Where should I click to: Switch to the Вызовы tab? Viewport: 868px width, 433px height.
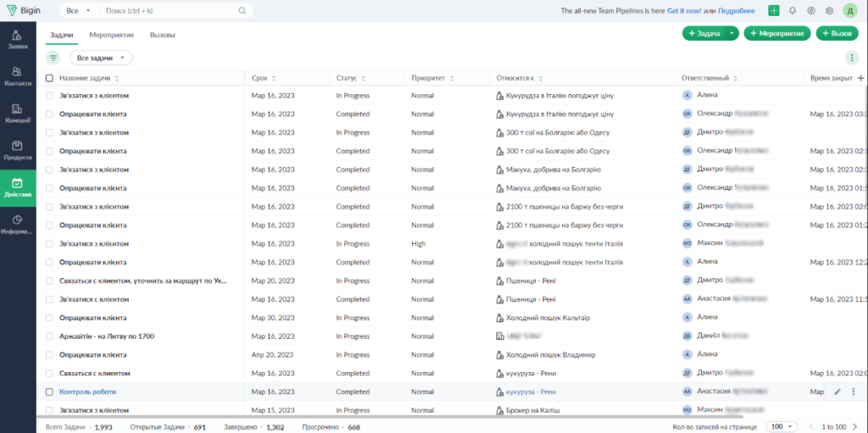(x=163, y=35)
